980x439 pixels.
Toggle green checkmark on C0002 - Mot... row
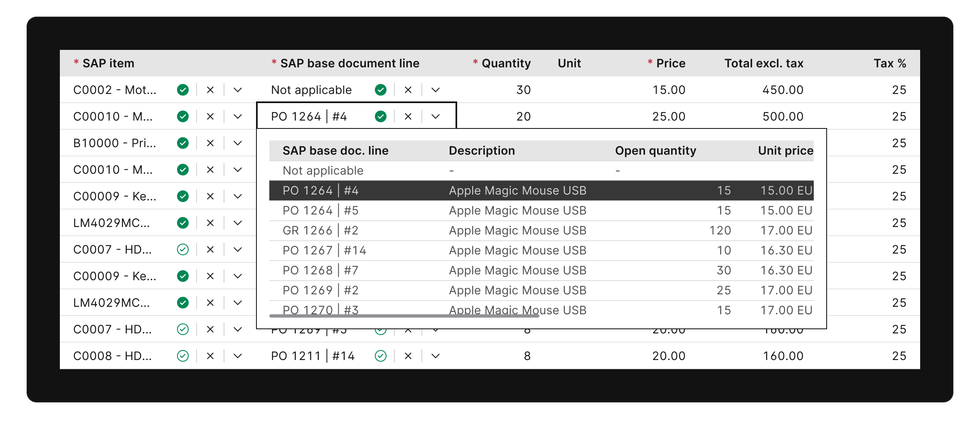tap(183, 90)
